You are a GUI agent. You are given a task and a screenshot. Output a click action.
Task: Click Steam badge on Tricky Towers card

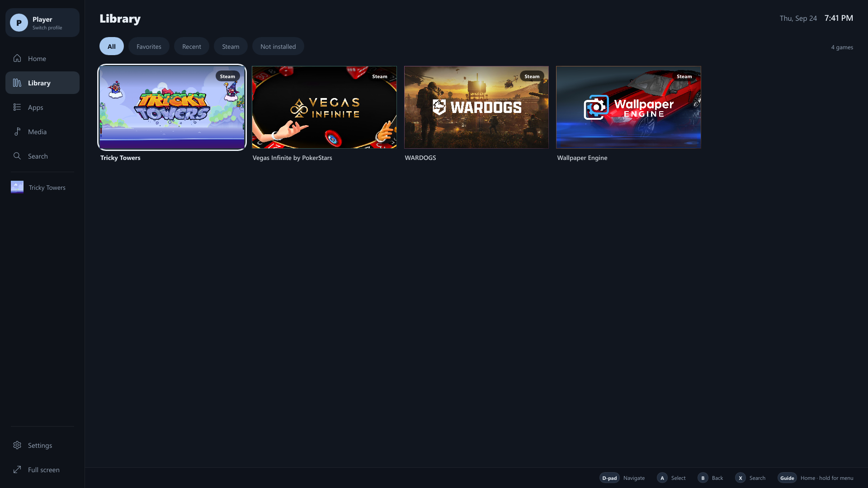pyautogui.click(x=227, y=76)
